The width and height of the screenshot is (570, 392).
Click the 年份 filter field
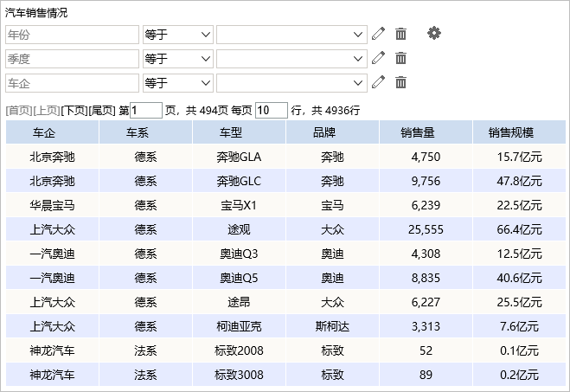coord(72,35)
